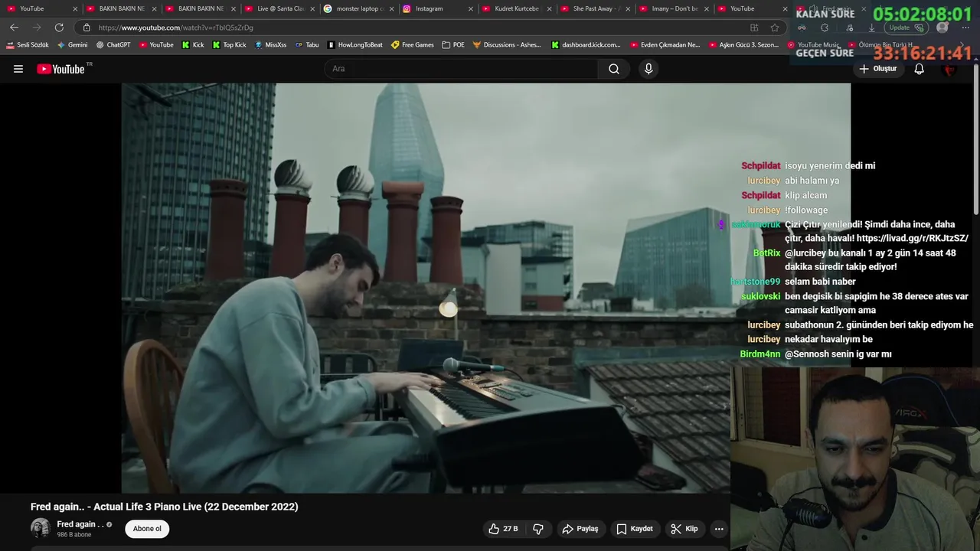This screenshot has width=980, height=551.
Task: Click the search magnifier button
Action: [614, 69]
